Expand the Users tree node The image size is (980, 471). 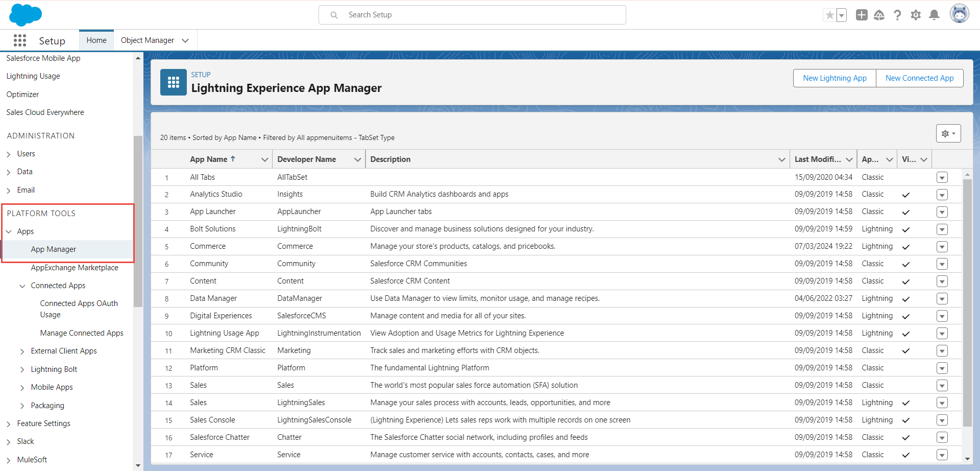[x=9, y=154]
